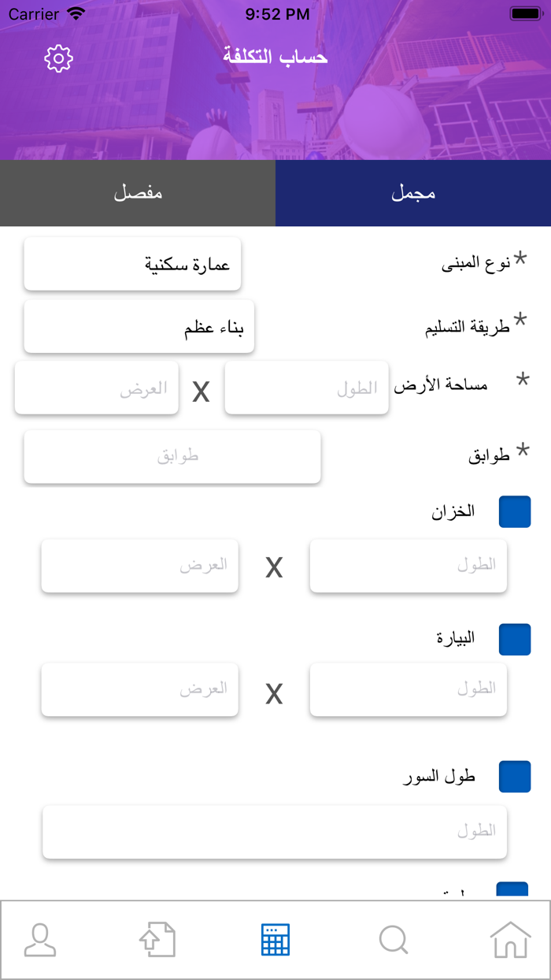
Task: Enable the الخزان (tank) checkbox
Action: coord(515,511)
